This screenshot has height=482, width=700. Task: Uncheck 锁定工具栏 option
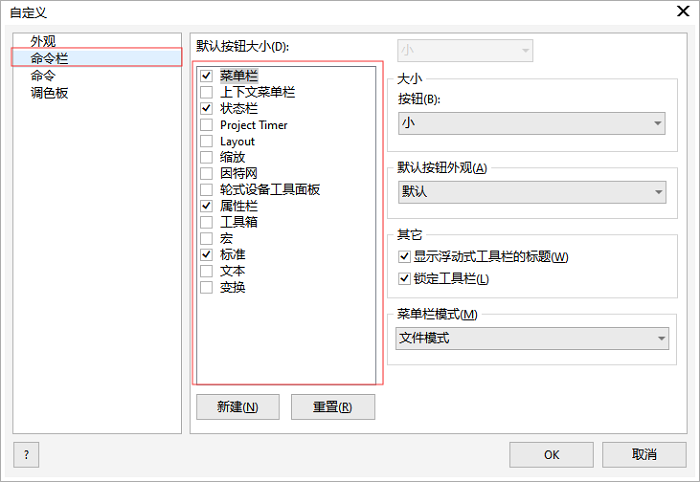(404, 279)
